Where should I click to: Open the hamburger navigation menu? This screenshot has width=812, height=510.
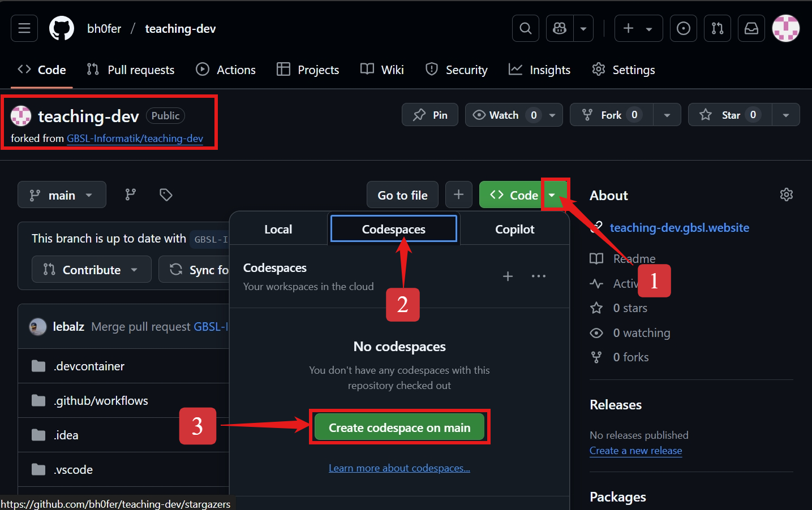[x=24, y=28]
